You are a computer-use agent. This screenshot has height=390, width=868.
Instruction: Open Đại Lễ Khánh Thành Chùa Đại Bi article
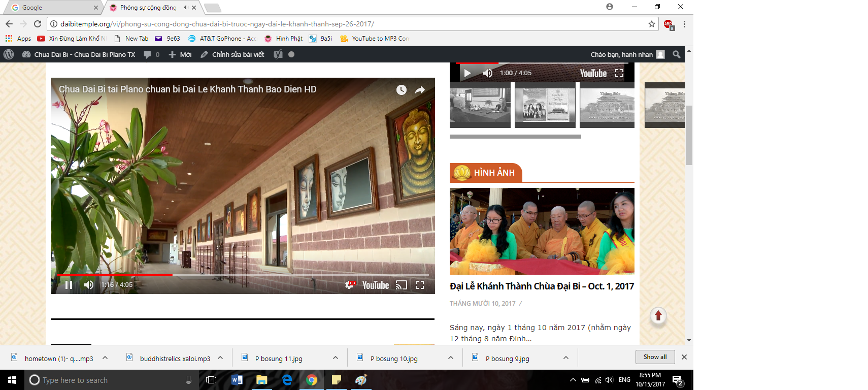(x=542, y=286)
